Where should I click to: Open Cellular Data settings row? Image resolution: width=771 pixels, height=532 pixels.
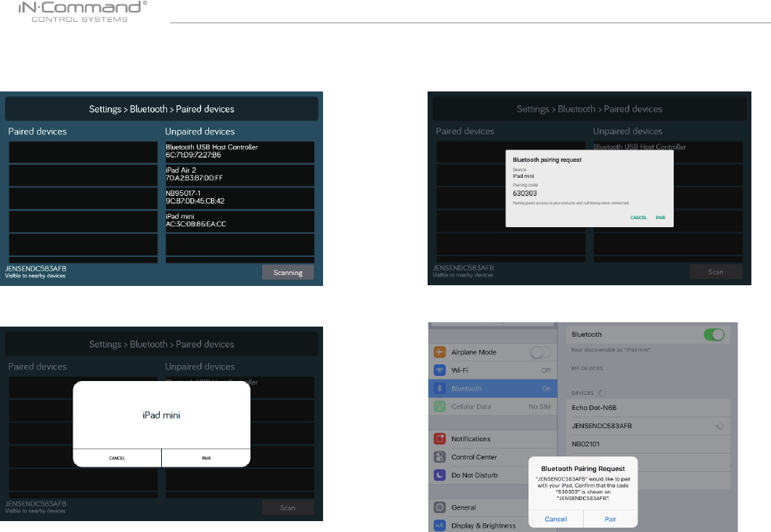(493, 406)
